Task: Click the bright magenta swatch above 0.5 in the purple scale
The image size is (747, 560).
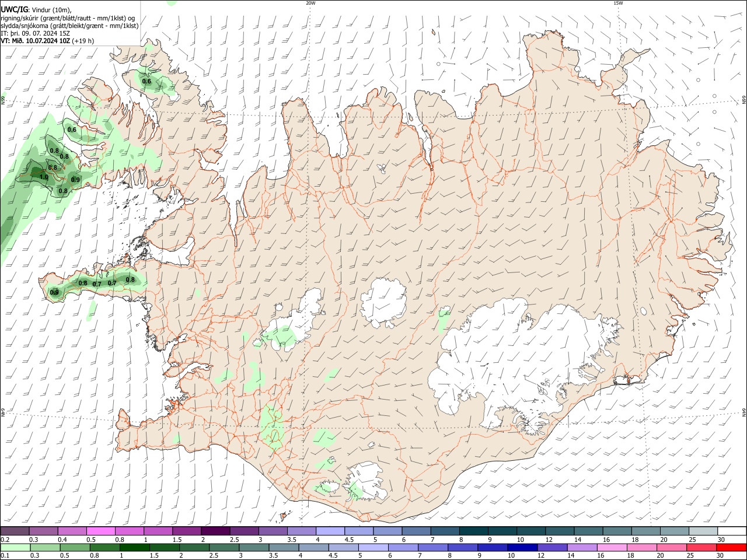Action: click(100, 531)
